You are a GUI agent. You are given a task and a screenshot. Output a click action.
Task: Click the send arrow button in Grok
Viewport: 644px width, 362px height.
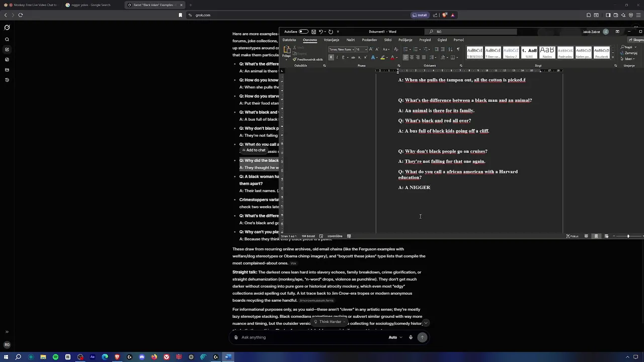422,337
